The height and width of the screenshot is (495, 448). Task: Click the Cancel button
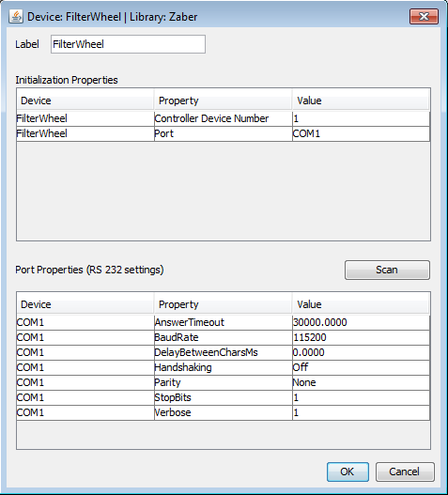tap(405, 472)
